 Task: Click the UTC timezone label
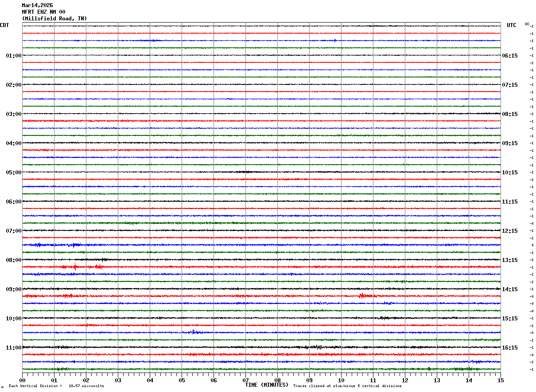tap(512, 25)
